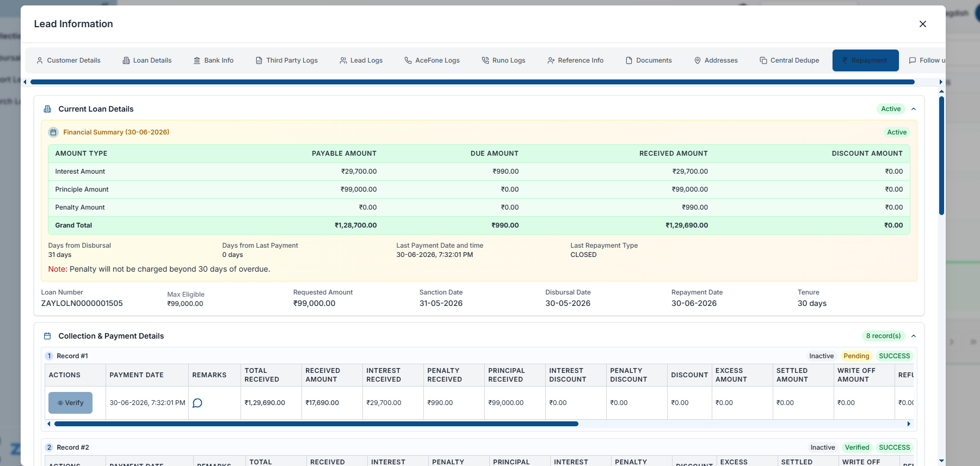Viewport: 980px width, 466px height.
Task: Click the Verify button in Record #1
Action: pos(70,403)
